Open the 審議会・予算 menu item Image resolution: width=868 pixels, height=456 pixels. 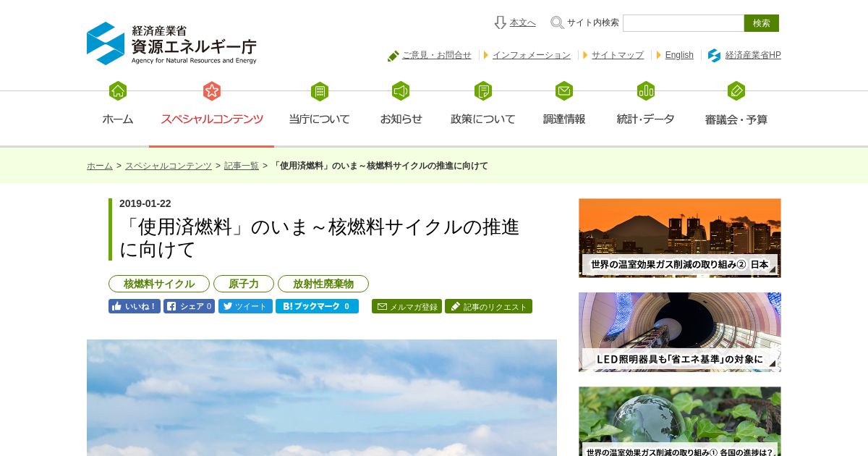(x=736, y=119)
